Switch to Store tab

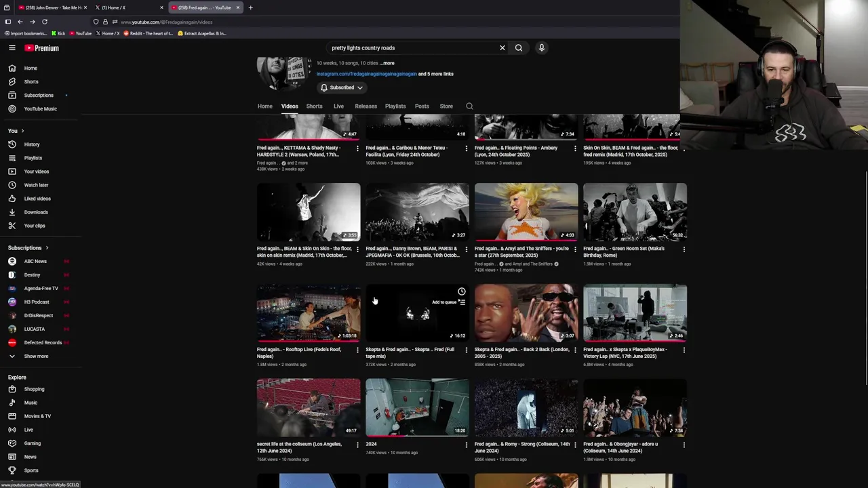tap(446, 106)
